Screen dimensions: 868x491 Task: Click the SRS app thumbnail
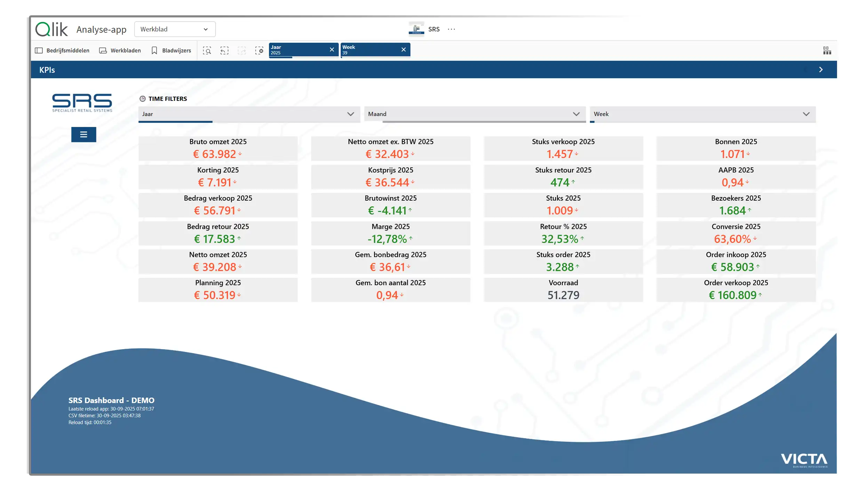coord(416,29)
